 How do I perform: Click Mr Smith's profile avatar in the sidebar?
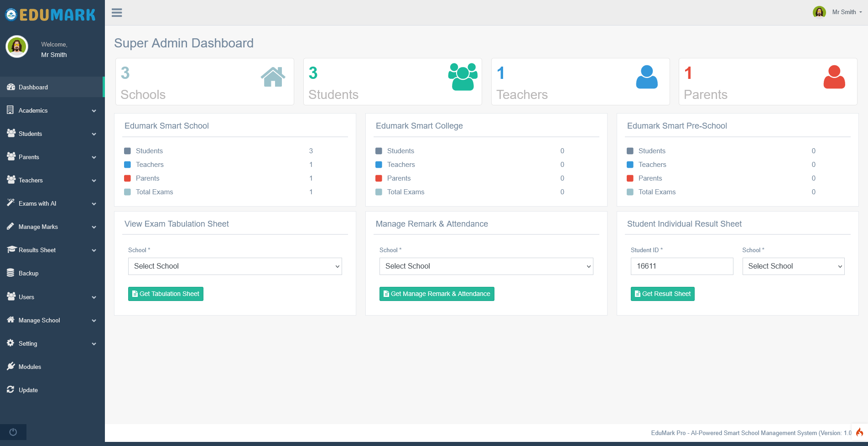[16, 47]
